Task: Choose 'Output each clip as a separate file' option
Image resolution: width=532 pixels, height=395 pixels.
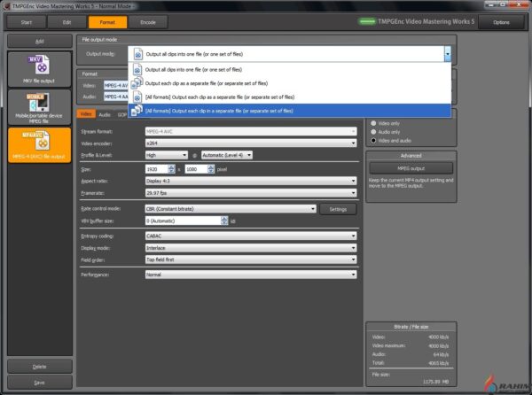Action: [289, 83]
